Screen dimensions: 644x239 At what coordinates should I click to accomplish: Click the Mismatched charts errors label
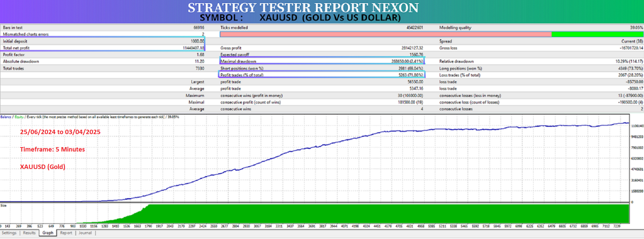coord(25,34)
